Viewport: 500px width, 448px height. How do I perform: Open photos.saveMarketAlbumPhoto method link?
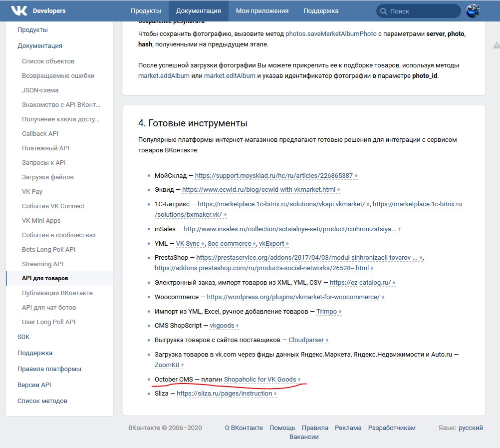click(x=331, y=34)
